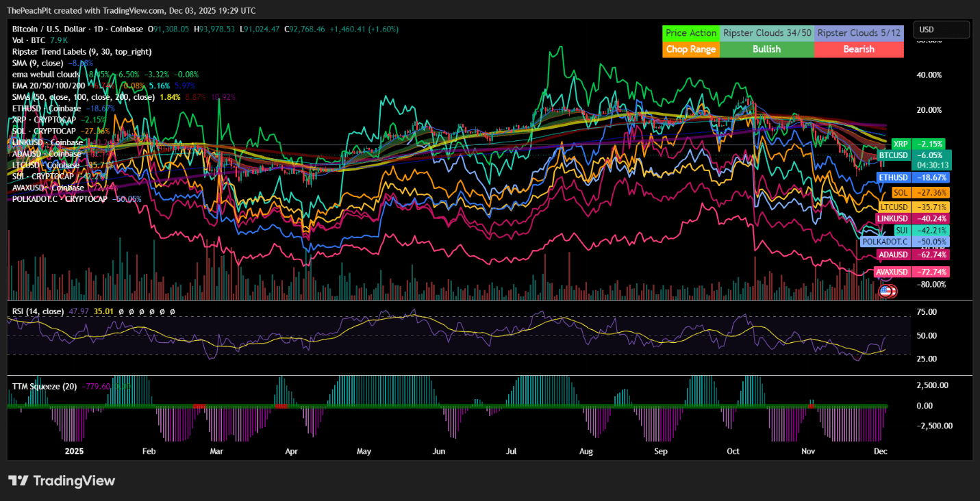
Task: Toggle the Bullish status label
Action: 766,49
